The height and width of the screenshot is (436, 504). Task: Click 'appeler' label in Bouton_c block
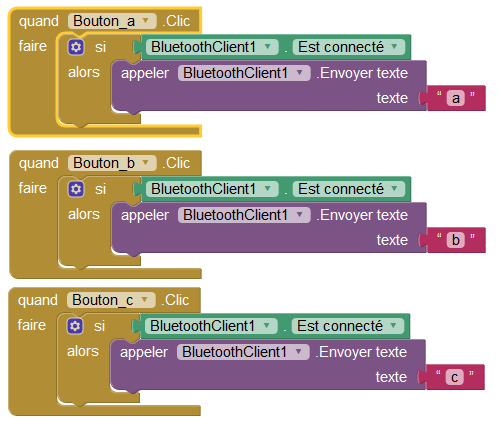(144, 353)
